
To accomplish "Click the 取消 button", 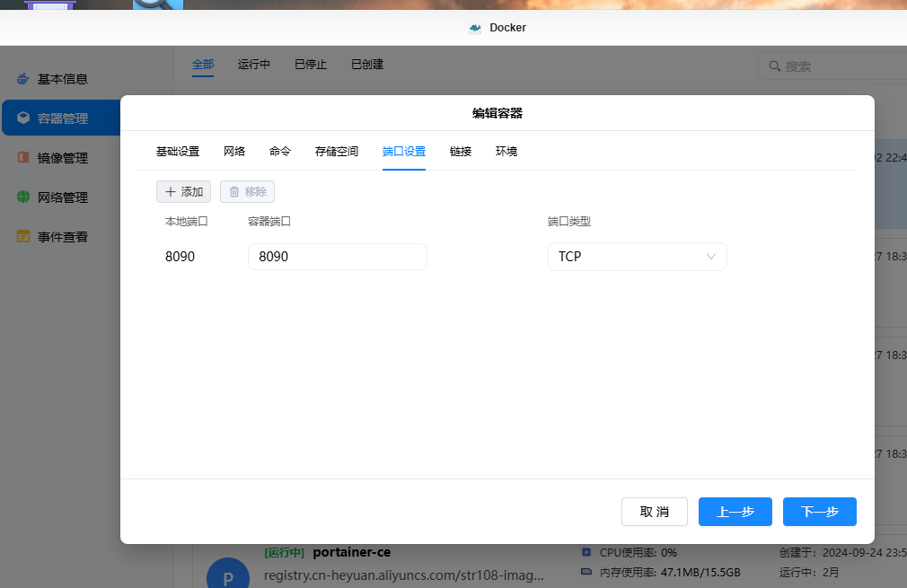I will tap(654, 512).
